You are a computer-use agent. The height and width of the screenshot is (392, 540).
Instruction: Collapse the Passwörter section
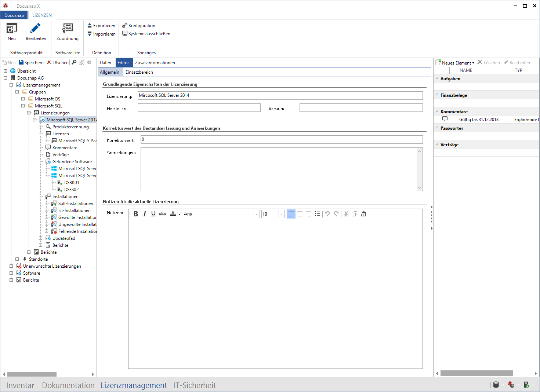(437, 128)
